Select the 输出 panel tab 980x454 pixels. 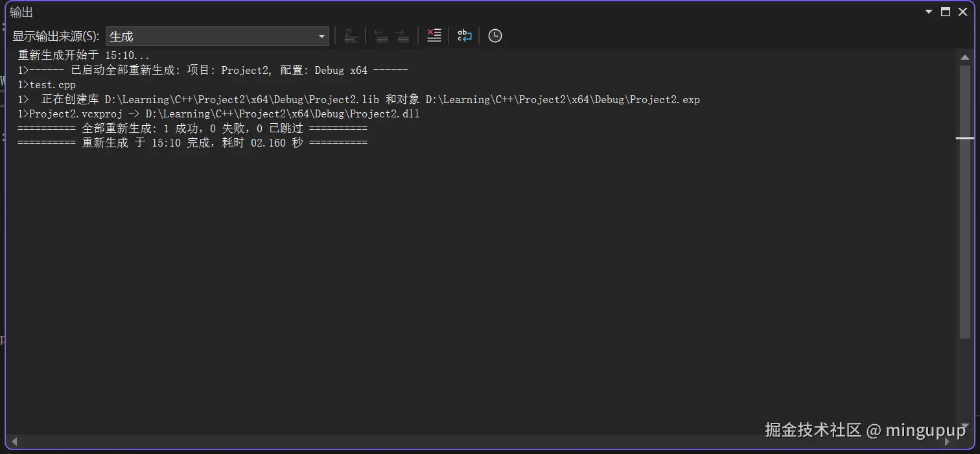coord(21,11)
